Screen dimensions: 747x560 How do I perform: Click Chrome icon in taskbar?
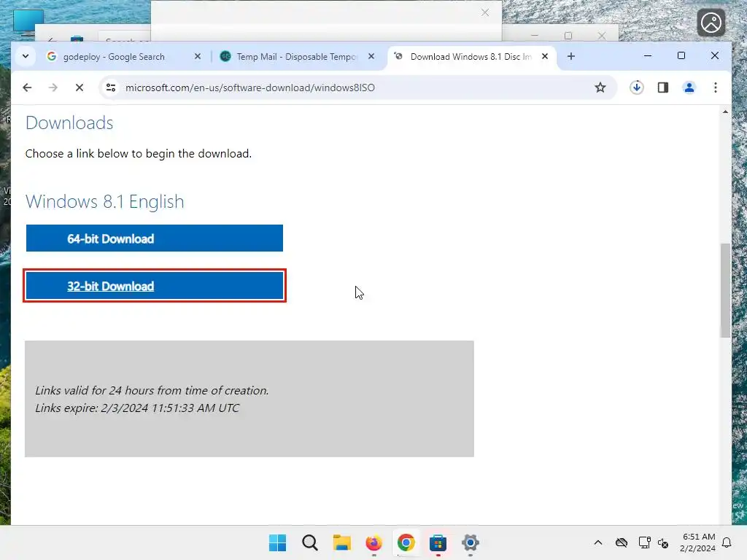406,542
